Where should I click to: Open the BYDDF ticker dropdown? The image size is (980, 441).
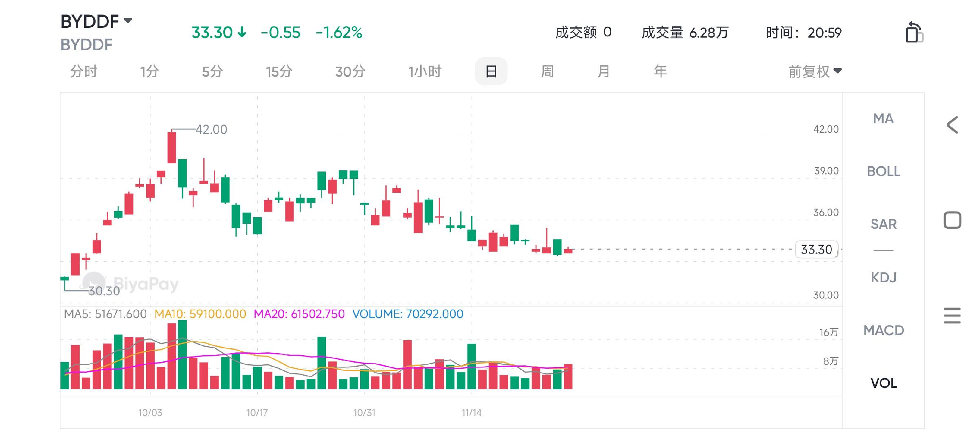[128, 20]
